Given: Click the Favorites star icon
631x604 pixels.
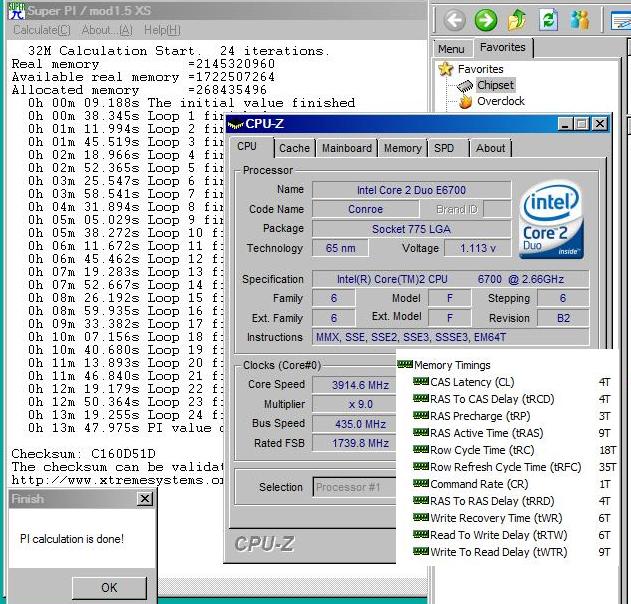Looking at the screenshot, I should point(445,69).
